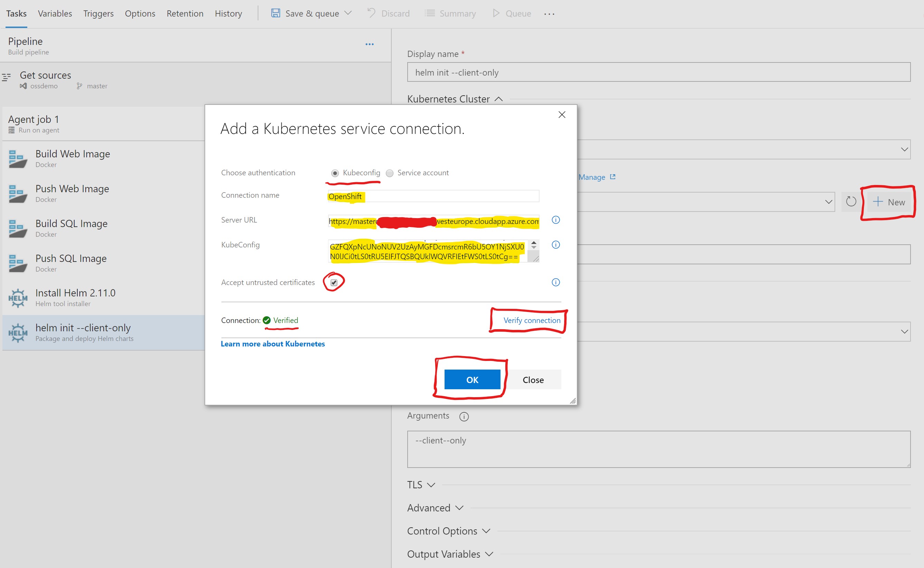Click the refresh icon beside New
The width and height of the screenshot is (924, 568).
[x=851, y=202]
